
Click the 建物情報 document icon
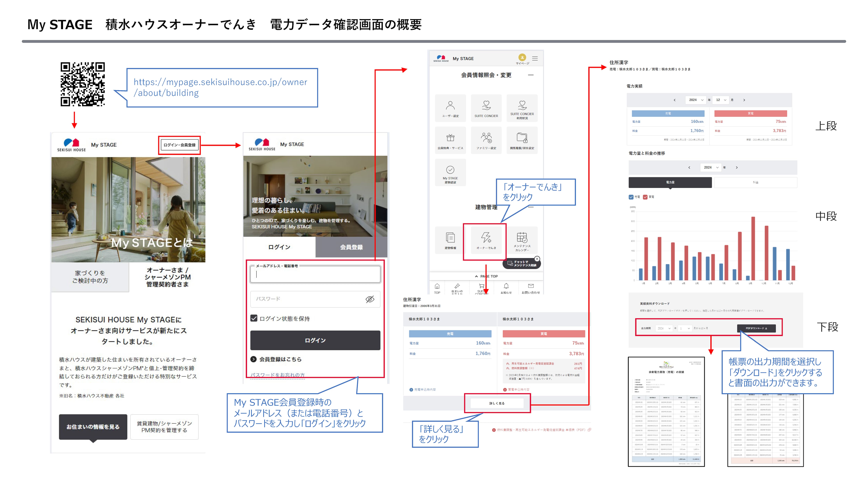click(x=450, y=238)
